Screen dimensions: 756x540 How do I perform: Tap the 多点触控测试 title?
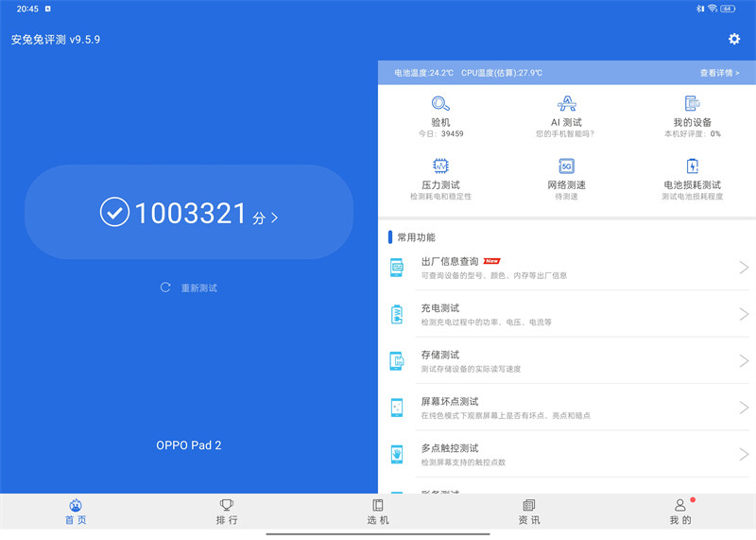450,448
